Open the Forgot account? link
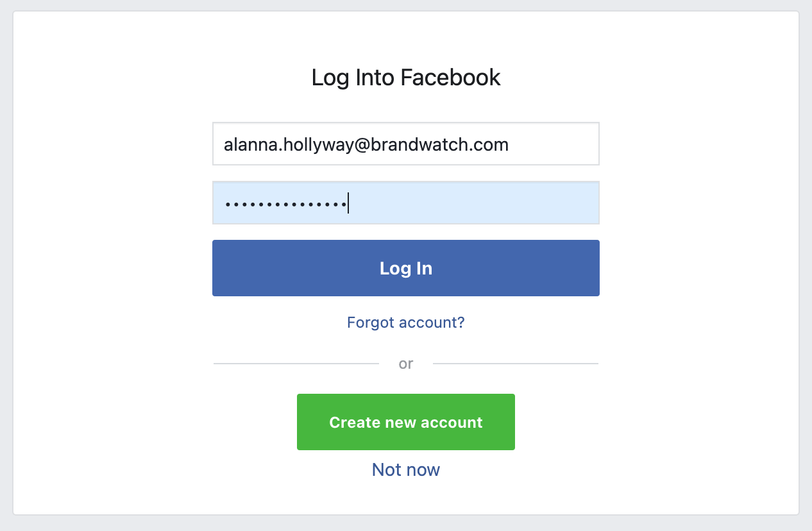 [x=405, y=322]
